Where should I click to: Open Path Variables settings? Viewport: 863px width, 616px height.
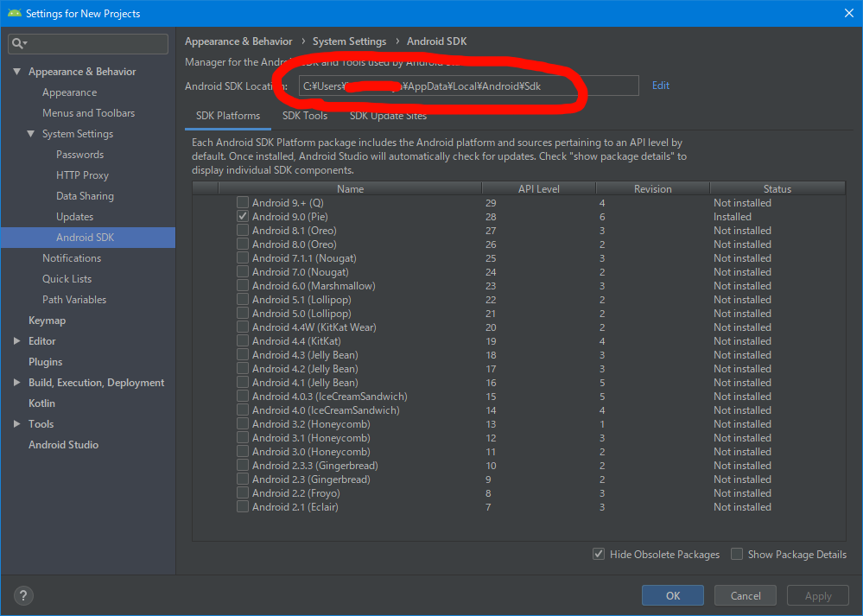pyautogui.click(x=74, y=300)
